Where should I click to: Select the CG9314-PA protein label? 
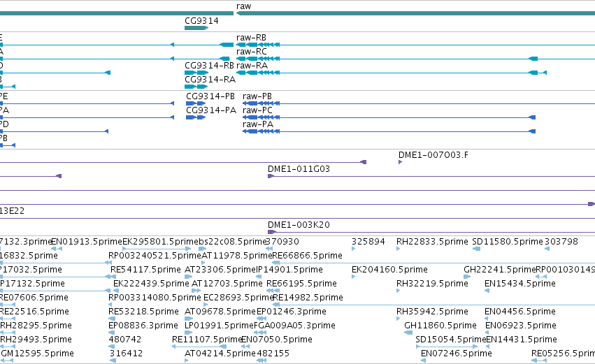click(x=211, y=110)
